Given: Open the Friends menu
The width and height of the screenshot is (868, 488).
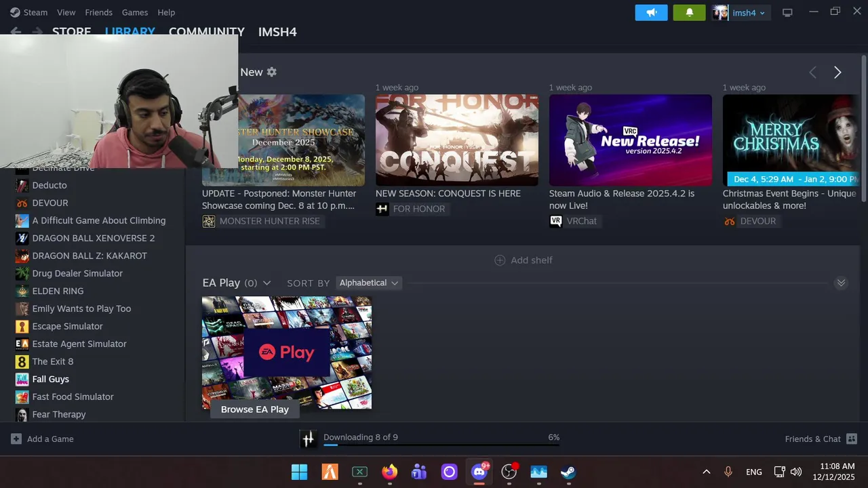Looking at the screenshot, I should [x=98, y=12].
